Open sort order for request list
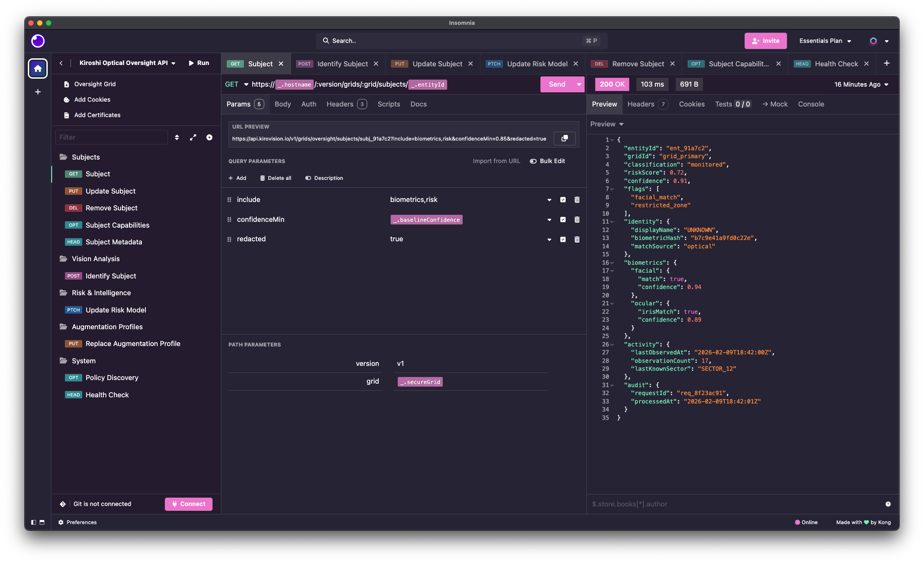 click(x=177, y=137)
